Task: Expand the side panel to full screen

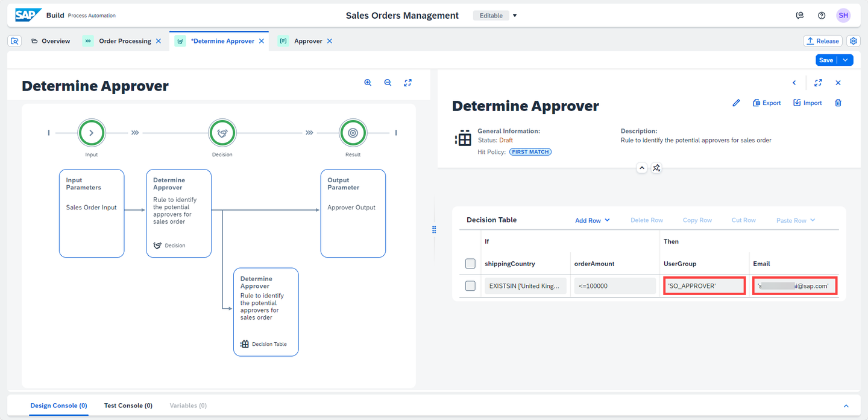Action: click(x=818, y=83)
